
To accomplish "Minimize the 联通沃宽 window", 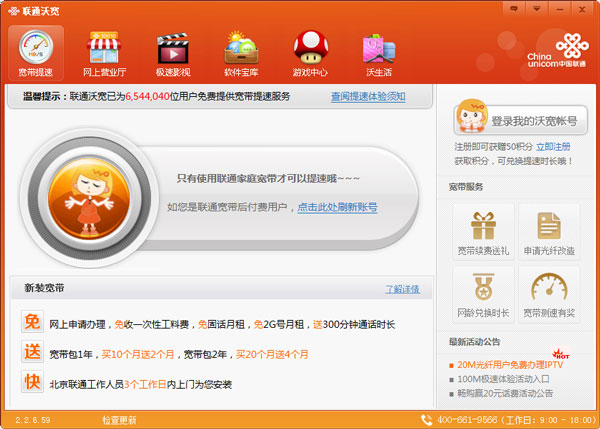I will click(x=559, y=8).
